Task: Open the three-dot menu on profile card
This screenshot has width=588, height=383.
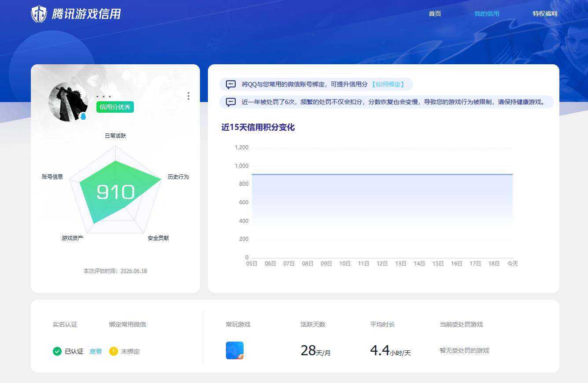Action: click(x=189, y=96)
